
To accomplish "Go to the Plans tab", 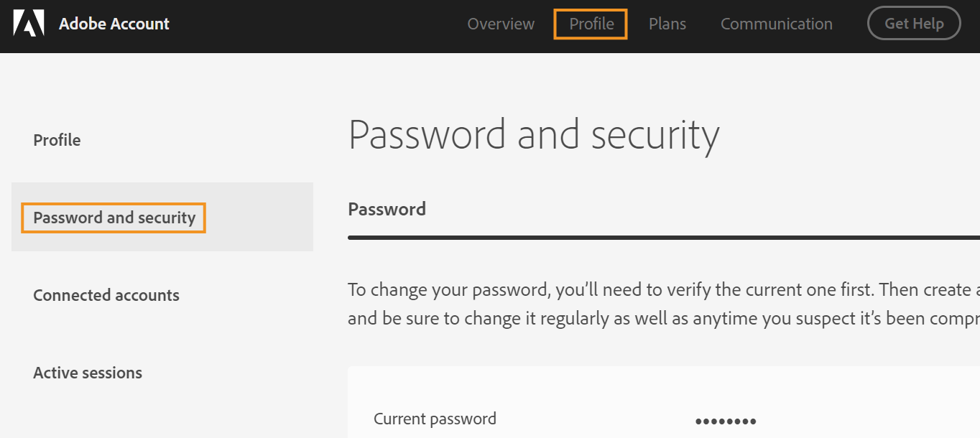I will click(667, 24).
